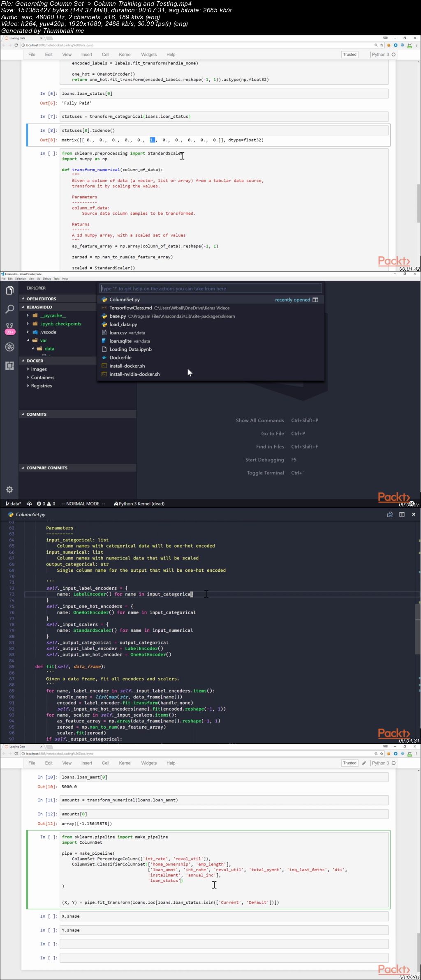
Task: Open Source Control with 99+ badge
Action: click(9, 328)
